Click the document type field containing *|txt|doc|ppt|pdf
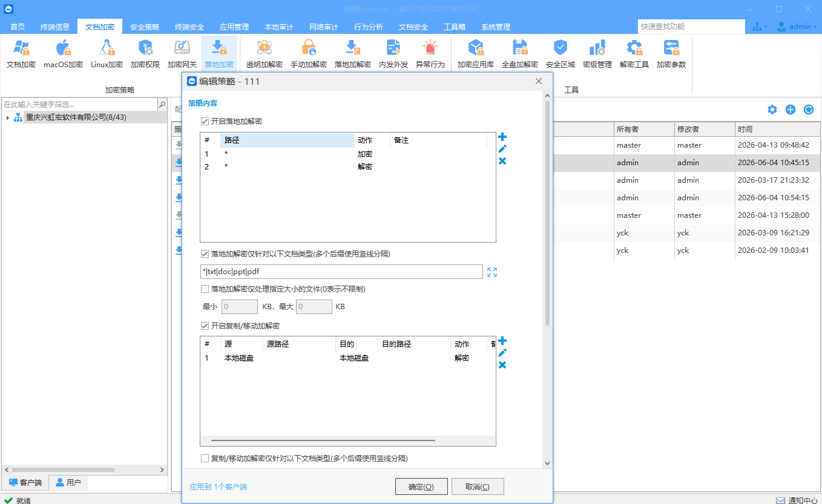Screen dimensions: 822x504 point(341,272)
